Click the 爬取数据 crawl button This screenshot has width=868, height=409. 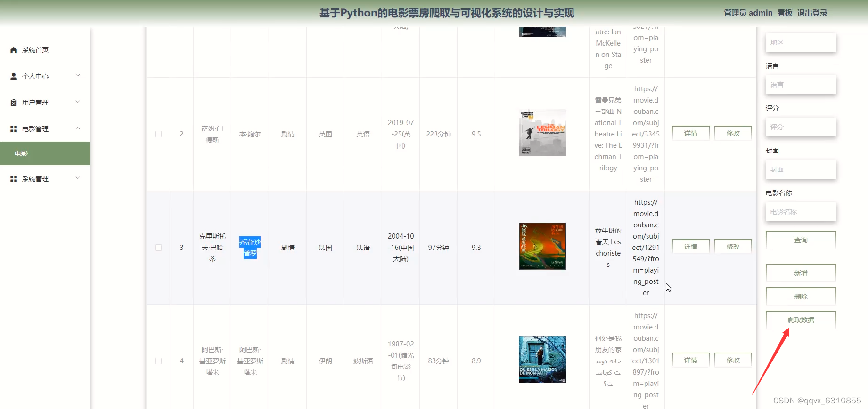click(801, 320)
